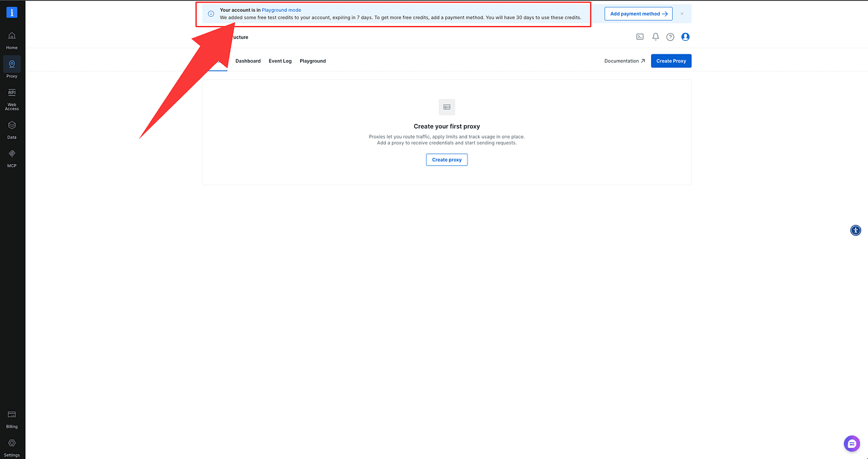Screen dimensions: 868x459
Task: Open the Proxy section in sidebar
Action: tap(12, 67)
